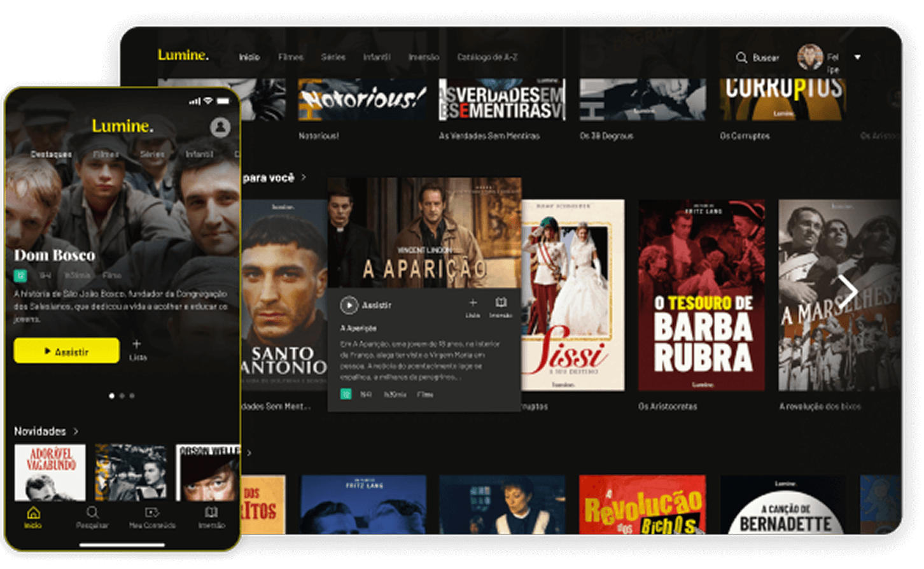The image size is (924, 569).
Task: Open the search magnifier icon in the tablet header
Action: pos(741,57)
